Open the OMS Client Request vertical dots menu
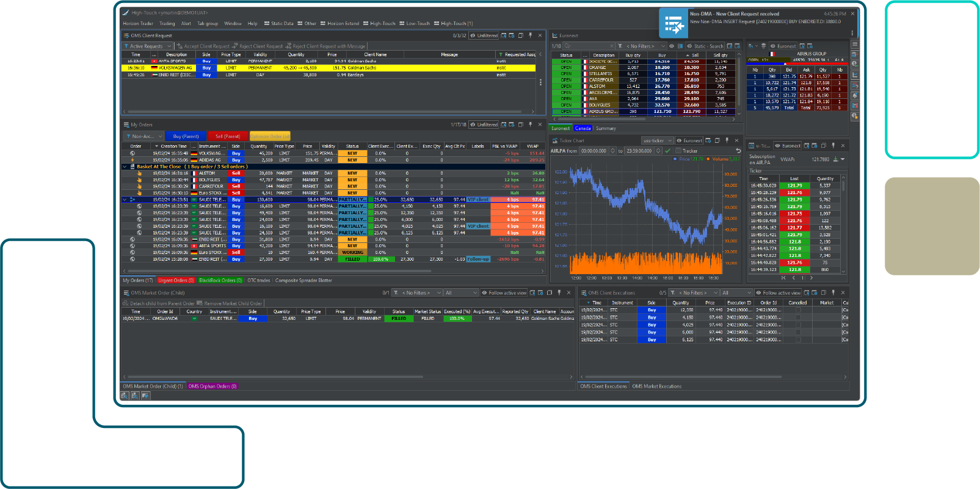The height and width of the screenshot is (489, 980). 540,82
